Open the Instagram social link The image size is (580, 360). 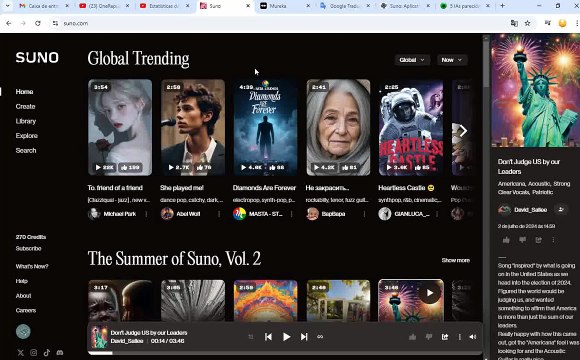(x=34, y=353)
